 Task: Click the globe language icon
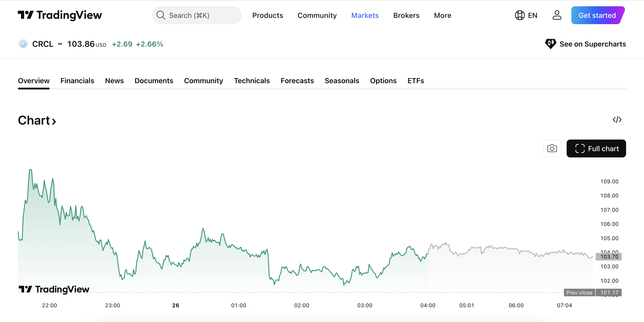point(520,15)
